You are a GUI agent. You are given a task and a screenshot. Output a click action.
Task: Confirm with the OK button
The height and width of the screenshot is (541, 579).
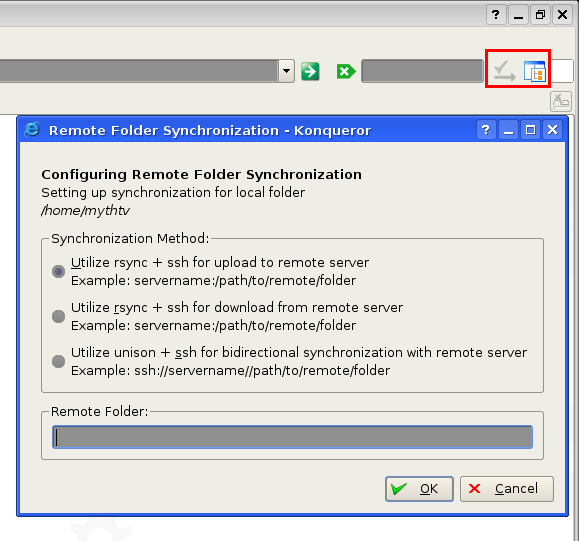tap(419, 489)
